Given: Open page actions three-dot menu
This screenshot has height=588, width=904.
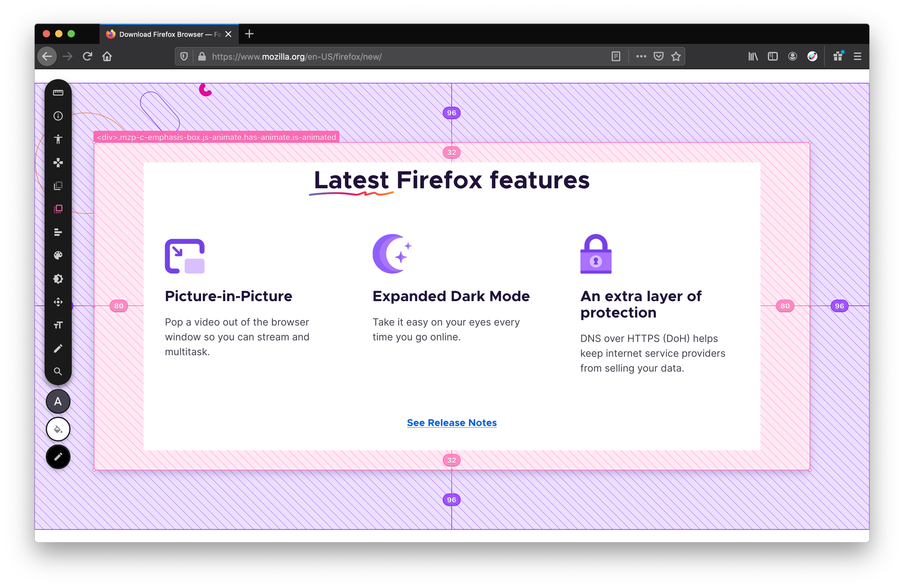Looking at the screenshot, I should (641, 56).
